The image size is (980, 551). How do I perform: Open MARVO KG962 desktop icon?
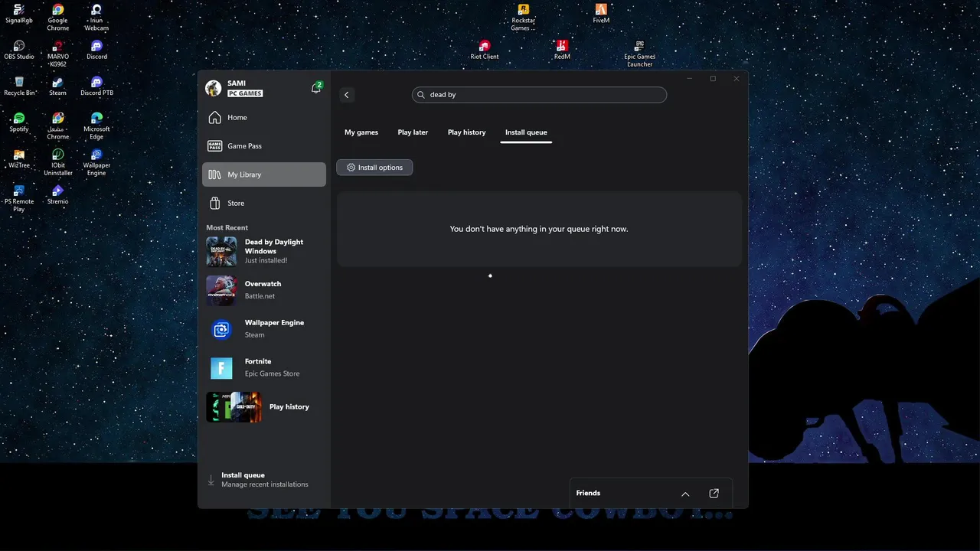point(57,54)
